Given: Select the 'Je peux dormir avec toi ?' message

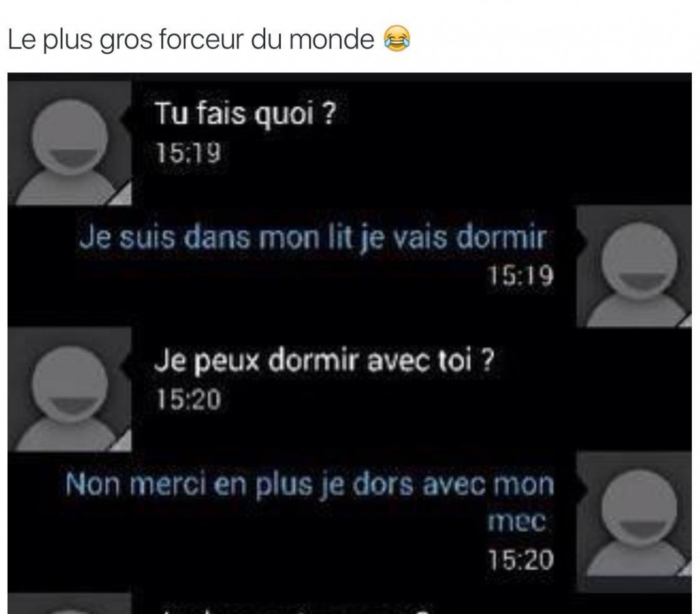Looking at the screenshot, I should pos(325,360).
